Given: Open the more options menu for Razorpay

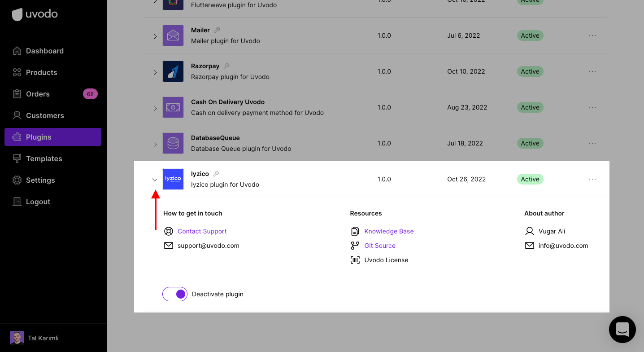Looking at the screenshot, I should (592, 71).
